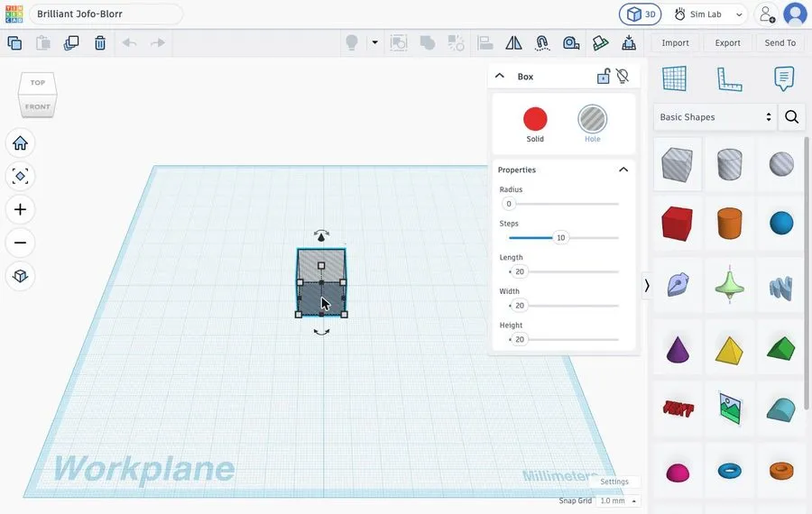Click the TOP face of view cube

pyautogui.click(x=37, y=83)
